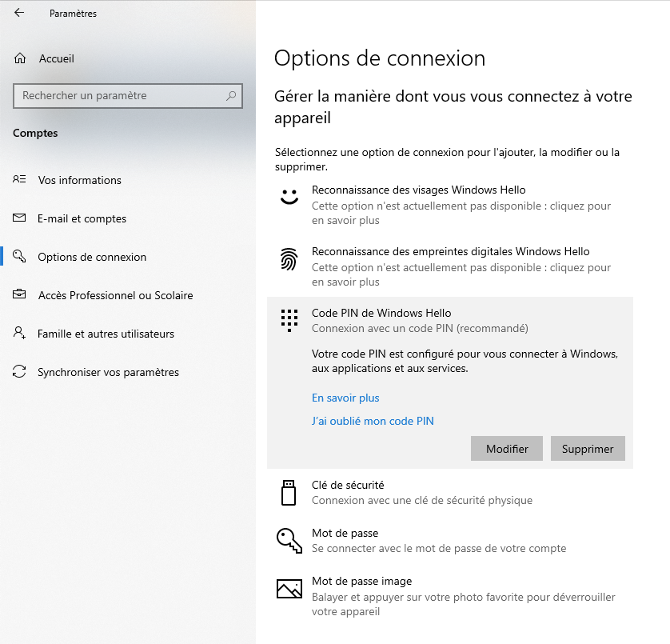The width and height of the screenshot is (670, 644).
Task: Expand the Mot de passe option
Action: (450, 541)
